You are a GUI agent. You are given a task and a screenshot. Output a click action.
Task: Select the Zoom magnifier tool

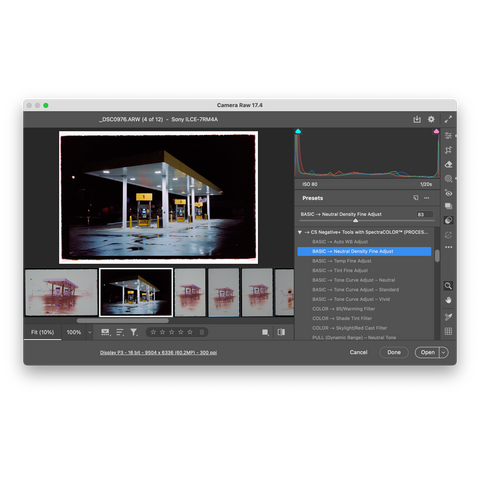(448, 286)
